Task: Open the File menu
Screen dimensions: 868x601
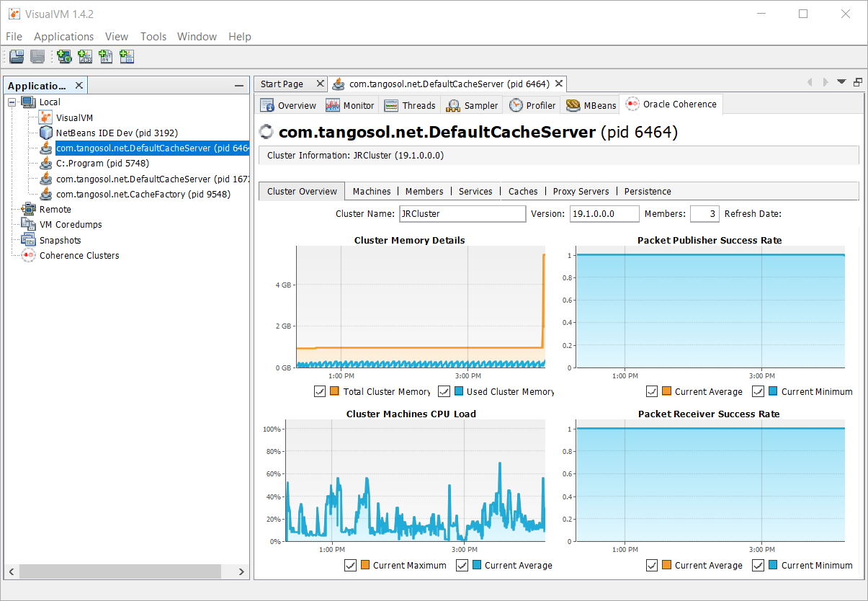Action: [14, 36]
